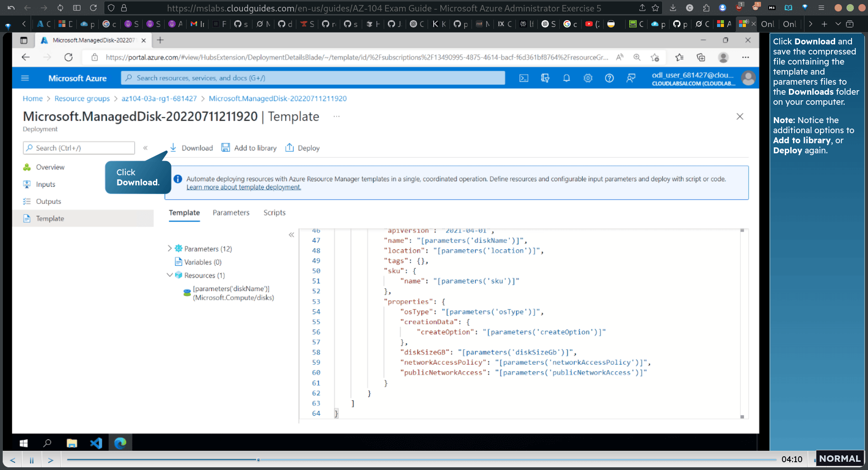Click Edge icon in Windows taskbar

(120, 443)
